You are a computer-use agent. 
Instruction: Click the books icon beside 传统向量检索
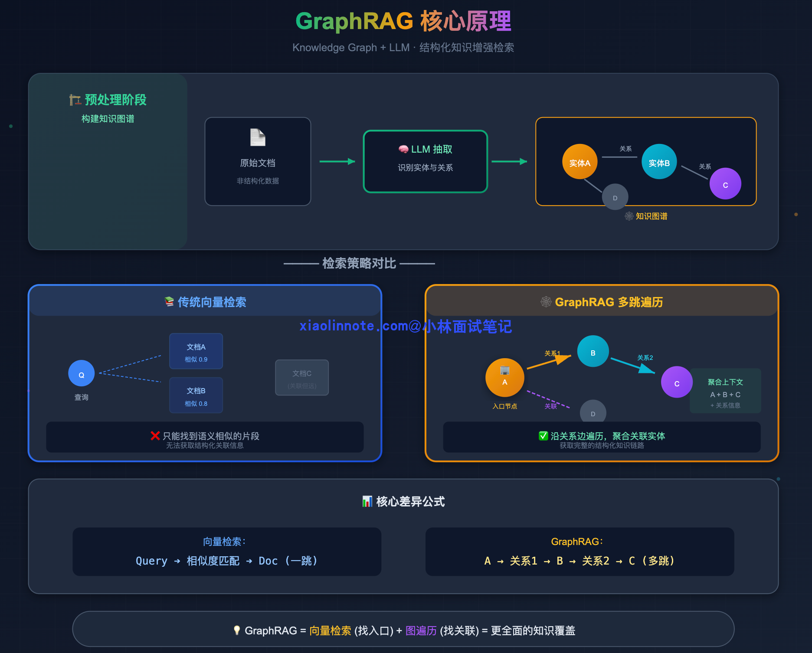coord(169,302)
